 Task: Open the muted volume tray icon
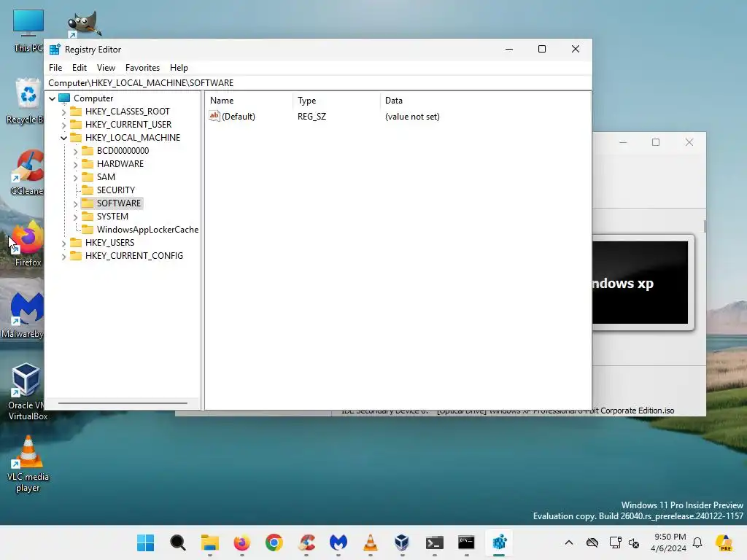[x=634, y=542]
